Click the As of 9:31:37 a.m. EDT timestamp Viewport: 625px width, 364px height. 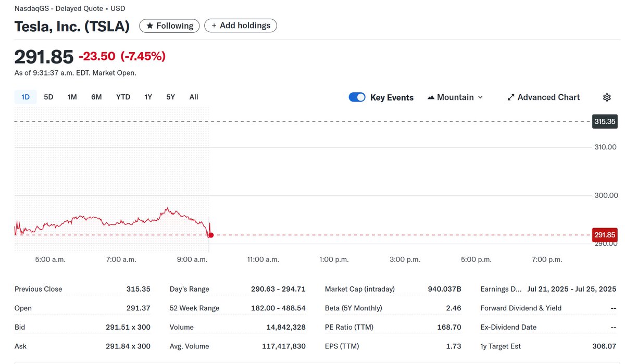tap(76, 73)
